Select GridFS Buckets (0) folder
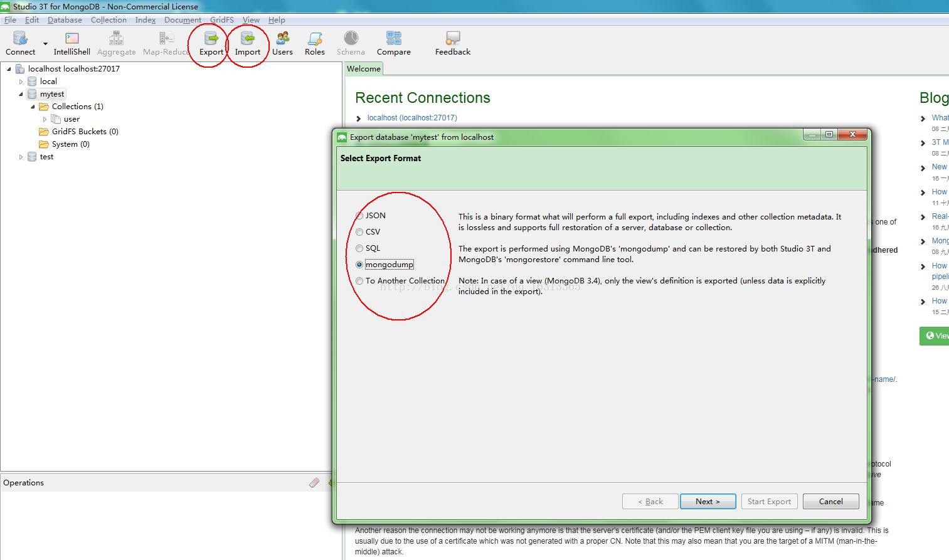Screen dimensions: 949x560 tap(85, 132)
